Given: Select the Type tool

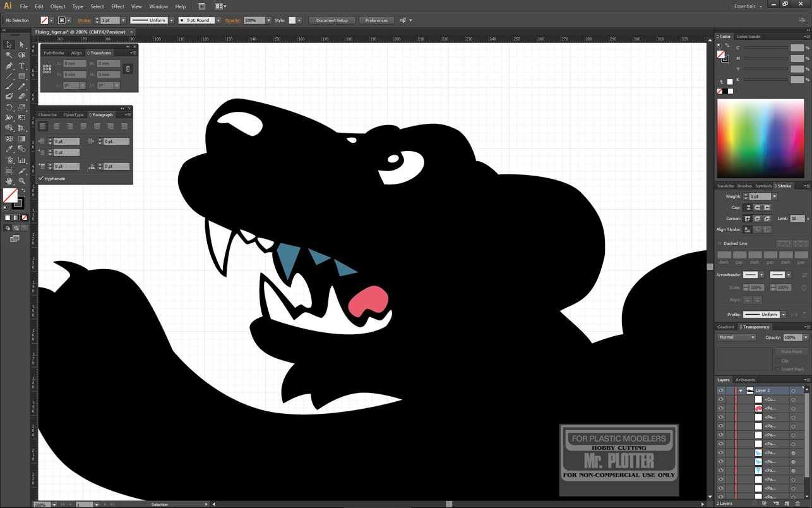Looking at the screenshot, I should [21, 66].
